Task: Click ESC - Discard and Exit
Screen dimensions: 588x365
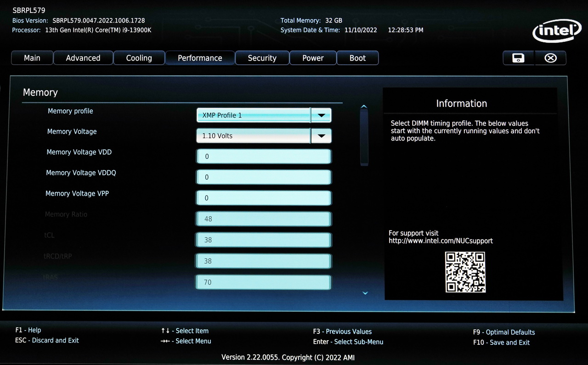Action: (x=47, y=340)
